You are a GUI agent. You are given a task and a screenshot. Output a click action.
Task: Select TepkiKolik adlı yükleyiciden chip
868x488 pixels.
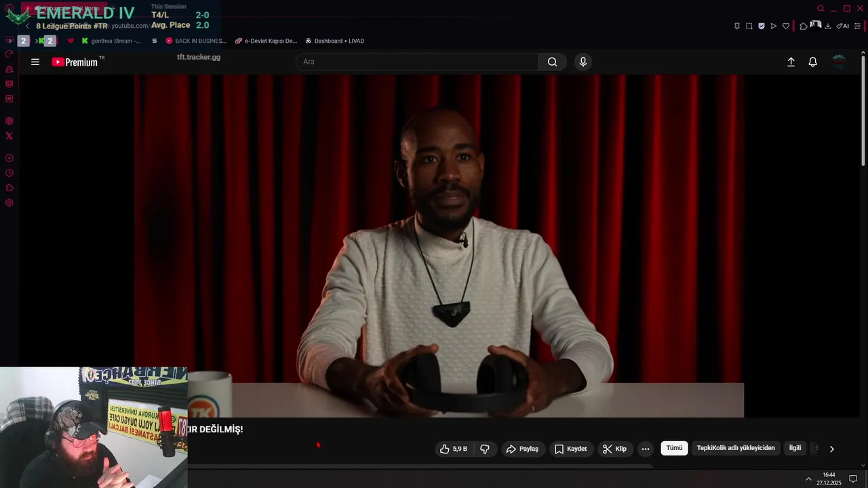[736, 448]
